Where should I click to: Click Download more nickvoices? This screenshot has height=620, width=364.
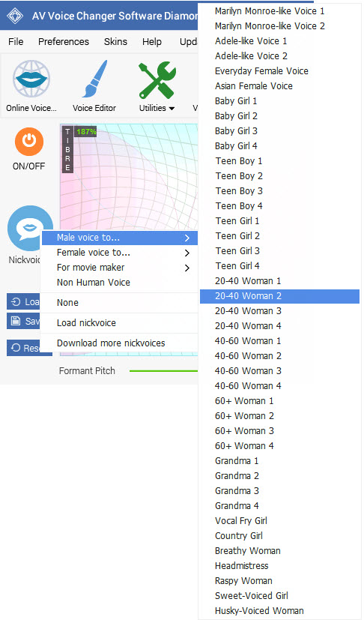click(119, 343)
